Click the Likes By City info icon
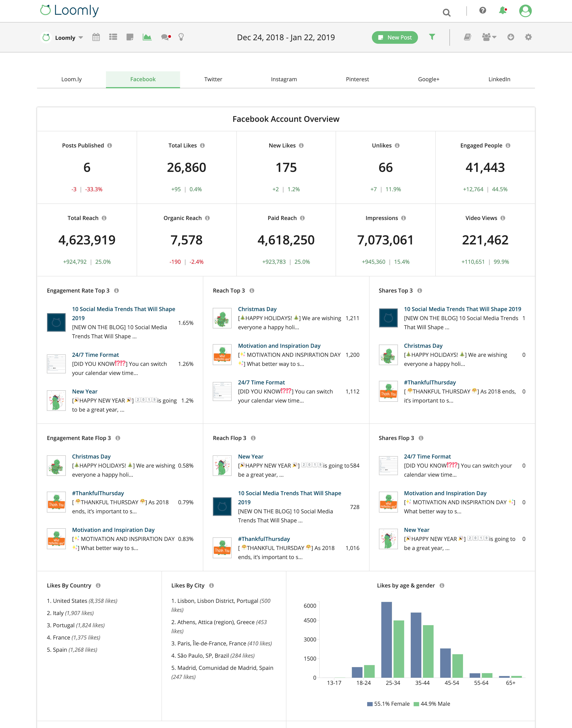Viewport: 572px width, 728px height. (x=211, y=585)
